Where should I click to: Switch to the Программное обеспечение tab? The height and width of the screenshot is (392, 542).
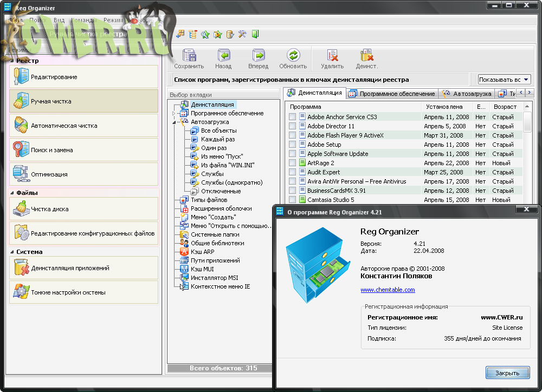click(392, 94)
